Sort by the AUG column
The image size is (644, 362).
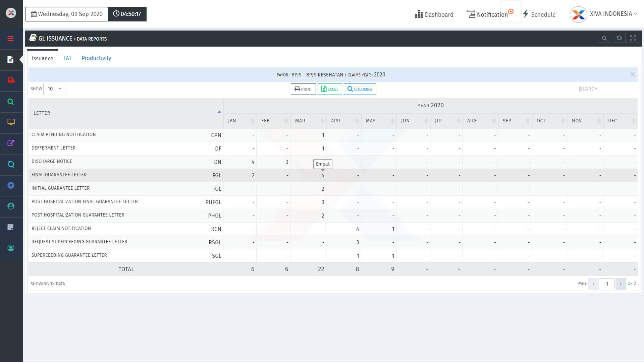[x=480, y=121]
